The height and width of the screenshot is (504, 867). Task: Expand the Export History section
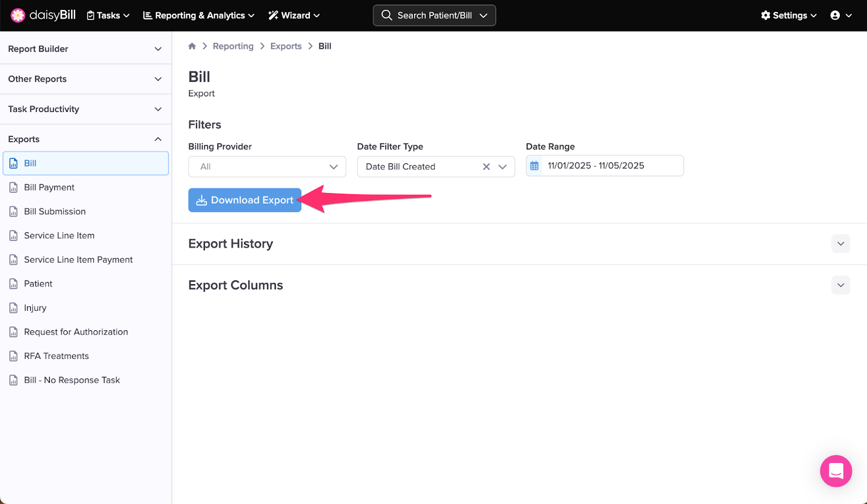click(x=840, y=244)
